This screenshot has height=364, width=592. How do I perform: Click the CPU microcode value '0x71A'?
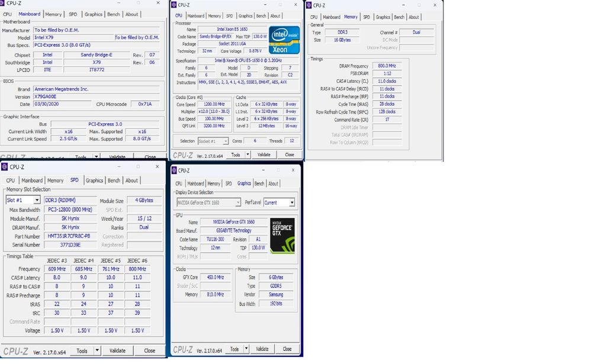145,104
